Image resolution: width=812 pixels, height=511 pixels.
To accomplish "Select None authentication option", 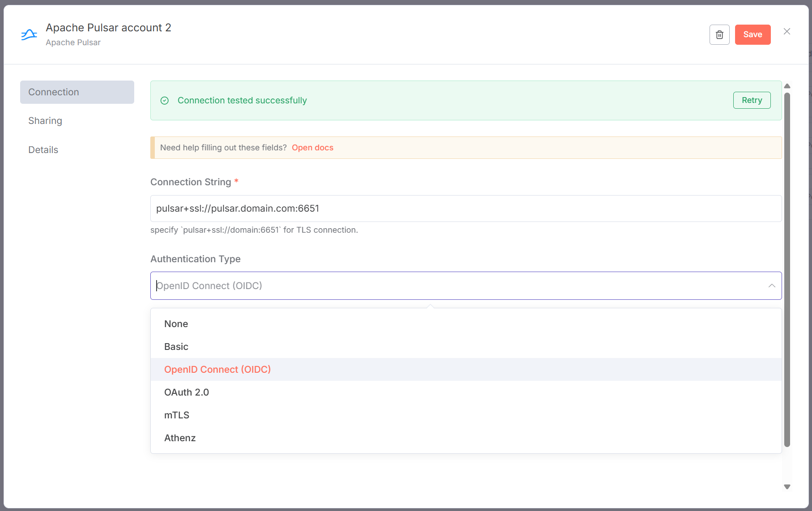I will point(466,324).
